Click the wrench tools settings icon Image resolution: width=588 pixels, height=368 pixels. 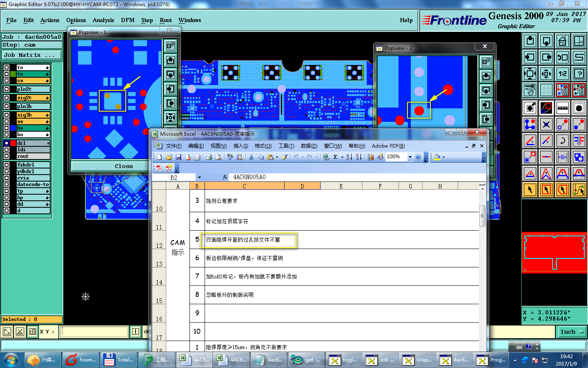530,90
